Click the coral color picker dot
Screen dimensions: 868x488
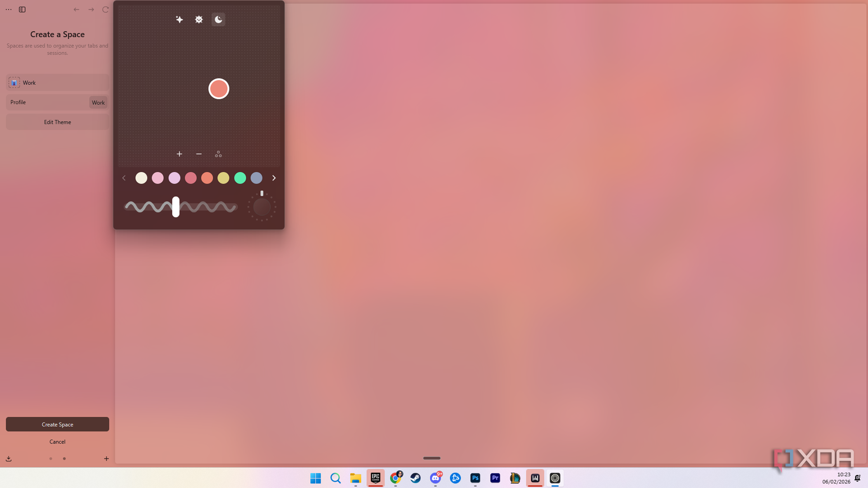point(219,89)
